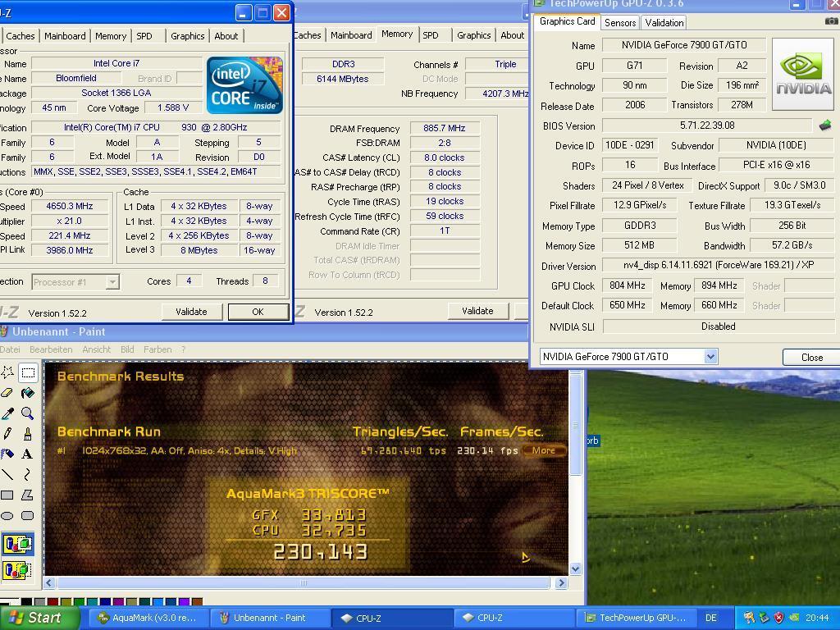This screenshot has width=840, height=630.
Task: Open Mainboard tab in second CPU-Z window
Action: (x=351, y=34)
